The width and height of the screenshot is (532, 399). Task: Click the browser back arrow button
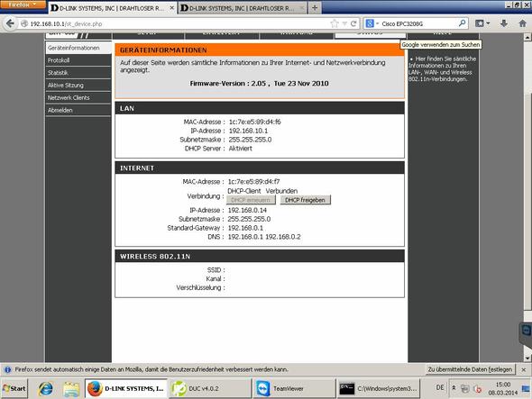click(x=10, y=23)
